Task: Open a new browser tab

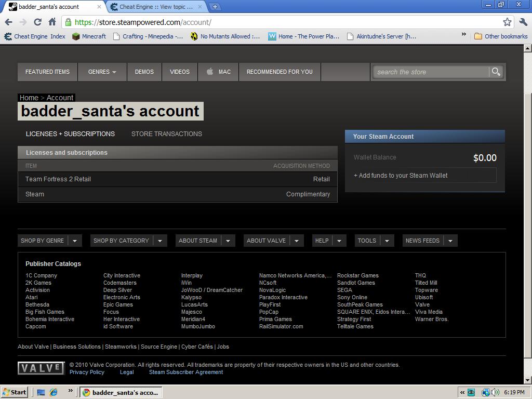Action: pos(215,6)
